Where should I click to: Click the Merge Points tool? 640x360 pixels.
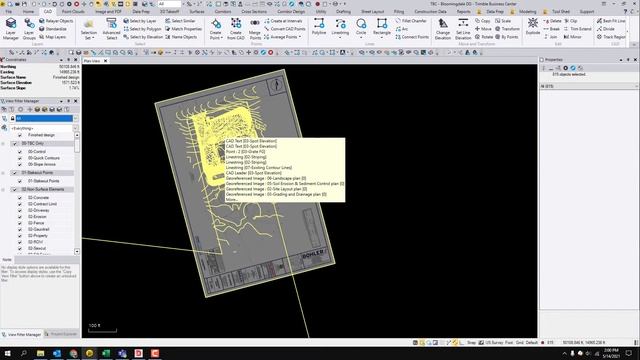255,29
